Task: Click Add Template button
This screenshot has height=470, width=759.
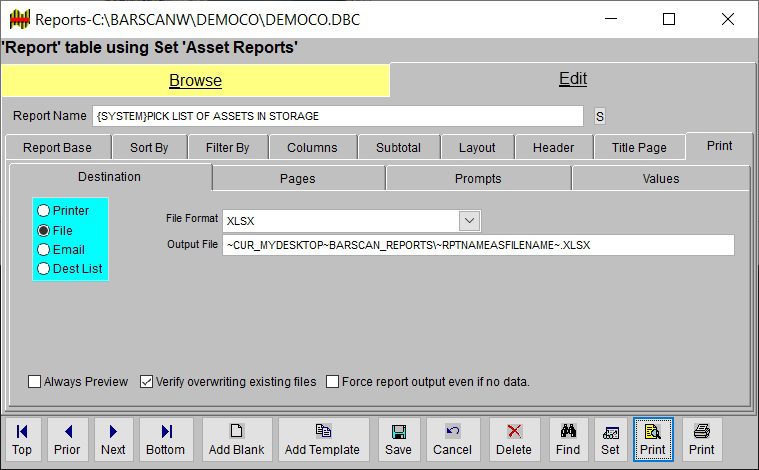Action: (323, 440)
